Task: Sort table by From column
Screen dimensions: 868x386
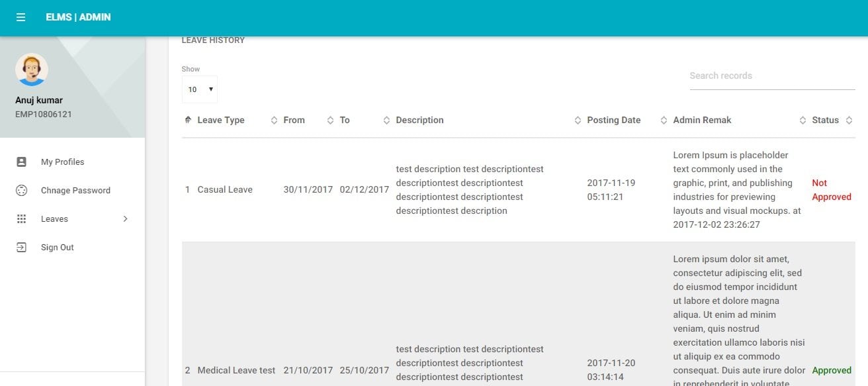Action: pos(294,120)
